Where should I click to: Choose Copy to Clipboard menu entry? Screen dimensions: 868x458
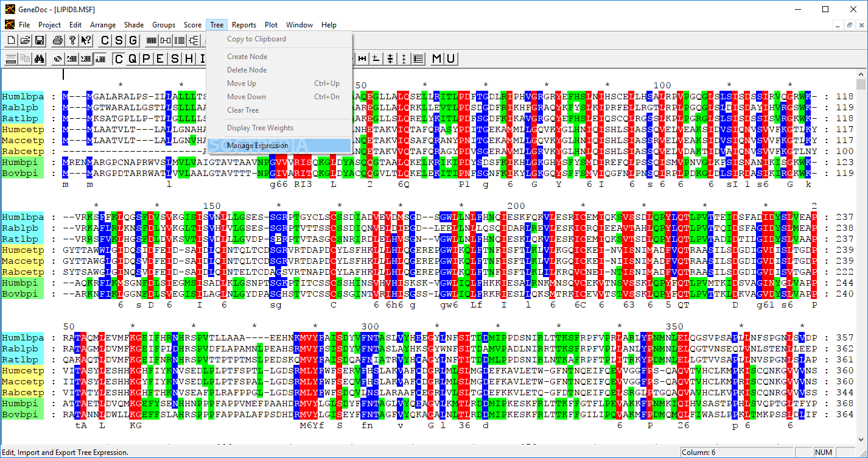tap(279, 39)
